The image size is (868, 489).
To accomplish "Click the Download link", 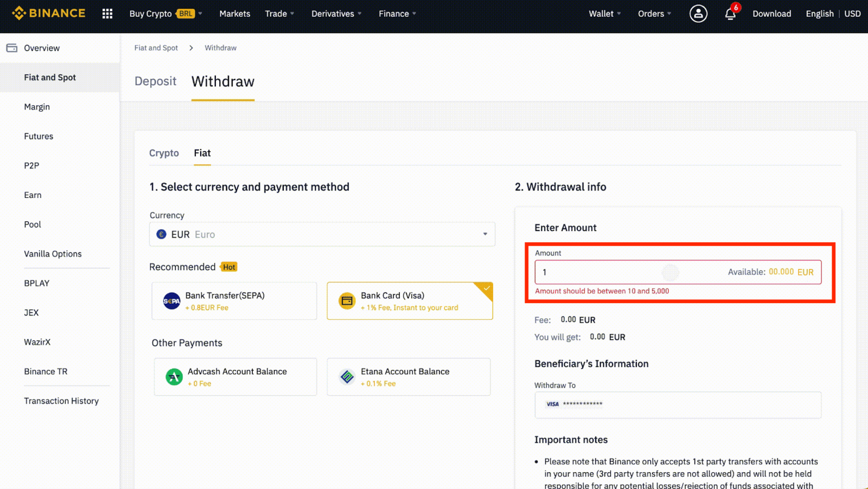I will (771, 14).
